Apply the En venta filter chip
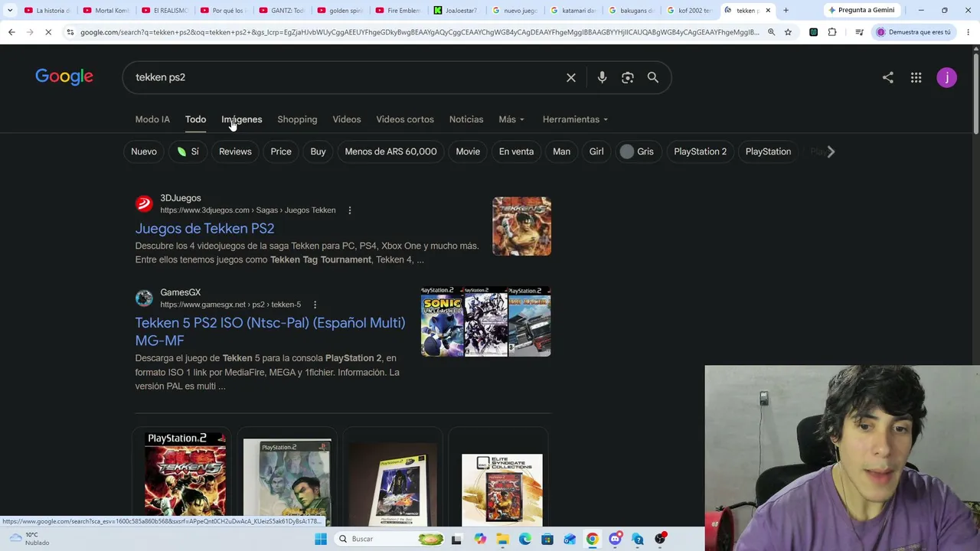 coord(516,152)
